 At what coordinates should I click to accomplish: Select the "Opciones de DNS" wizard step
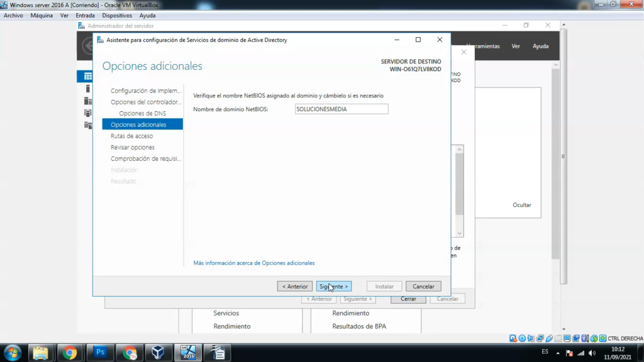[x=142, y=113]
